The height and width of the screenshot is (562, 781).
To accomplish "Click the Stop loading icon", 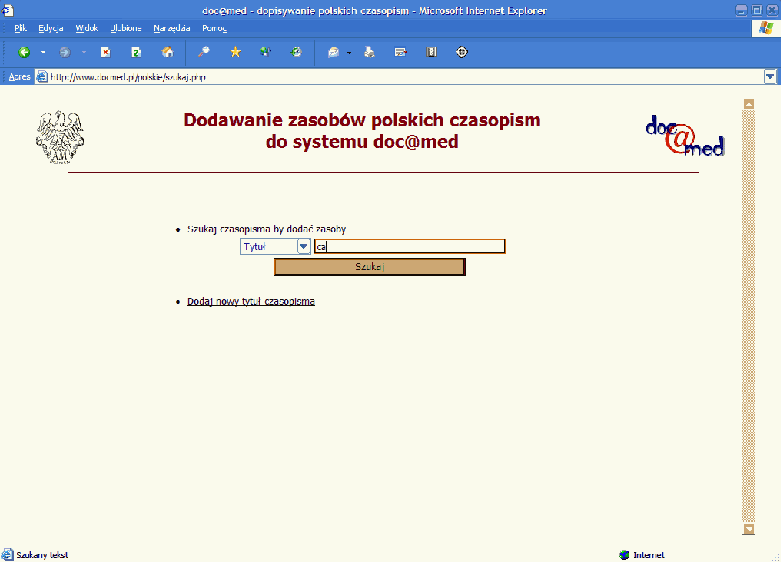I will coord(105,52).
